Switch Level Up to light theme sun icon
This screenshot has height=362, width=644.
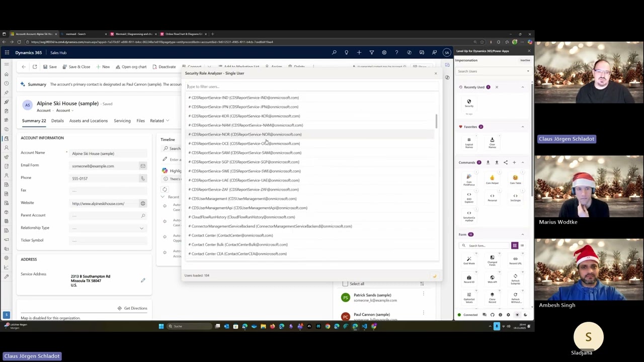tap(517, 315)
